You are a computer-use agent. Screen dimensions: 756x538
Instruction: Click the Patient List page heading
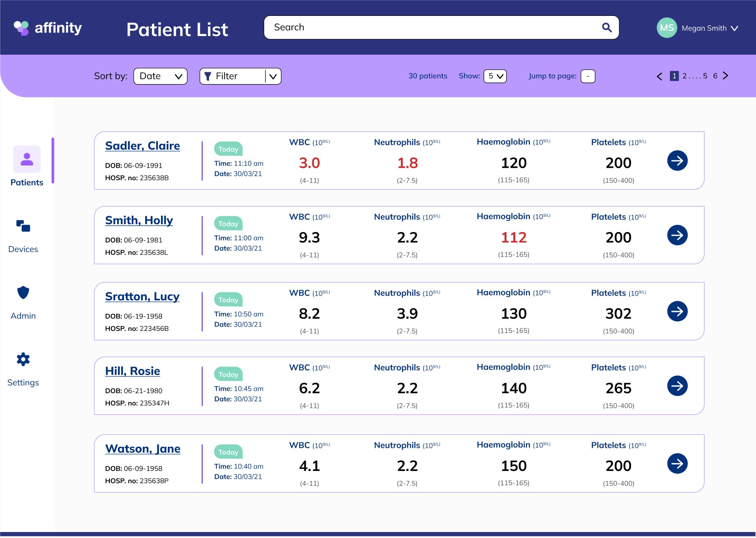pos(177,29)
